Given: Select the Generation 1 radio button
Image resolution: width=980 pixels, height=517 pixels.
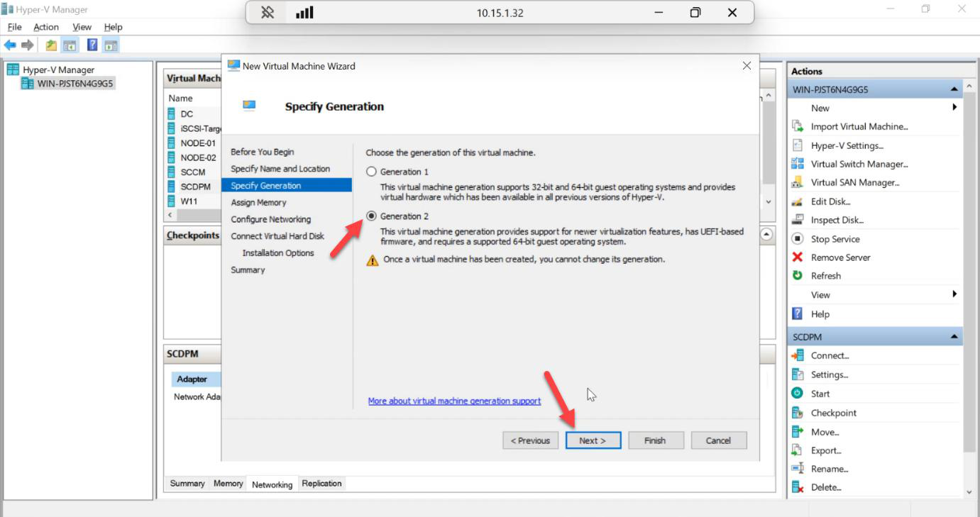Looking at the screenshot, I should pos(371,172).
